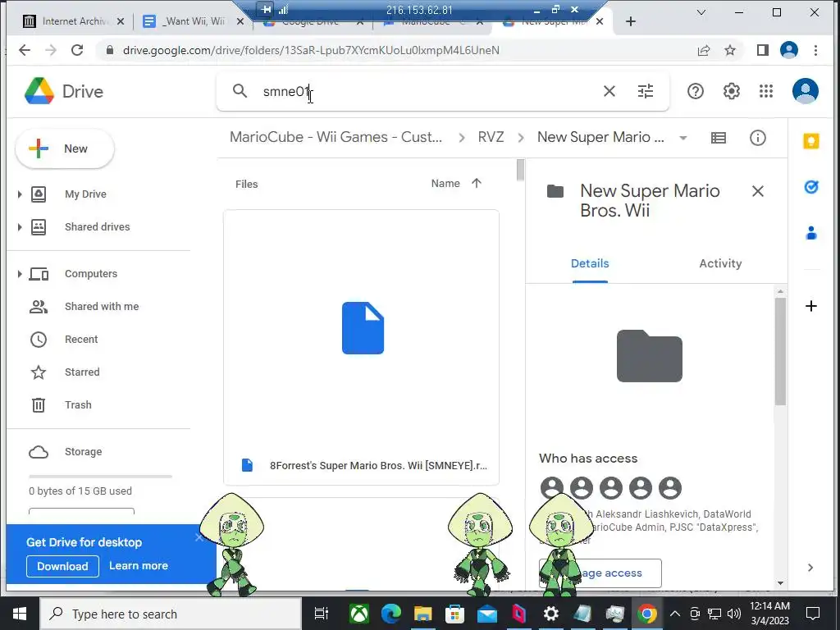
Task: Click the Name sort column label
Action: (445, 183)
